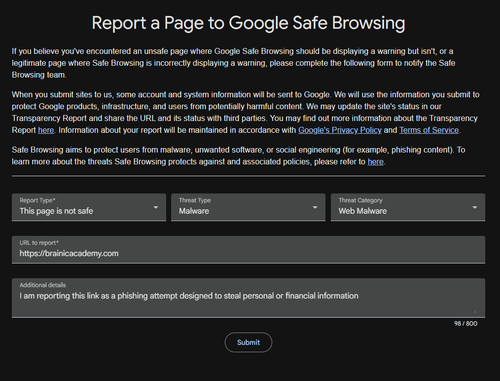Open Google's Privacy Policy link
500x381 pixels.
click(x=340, y=130)
